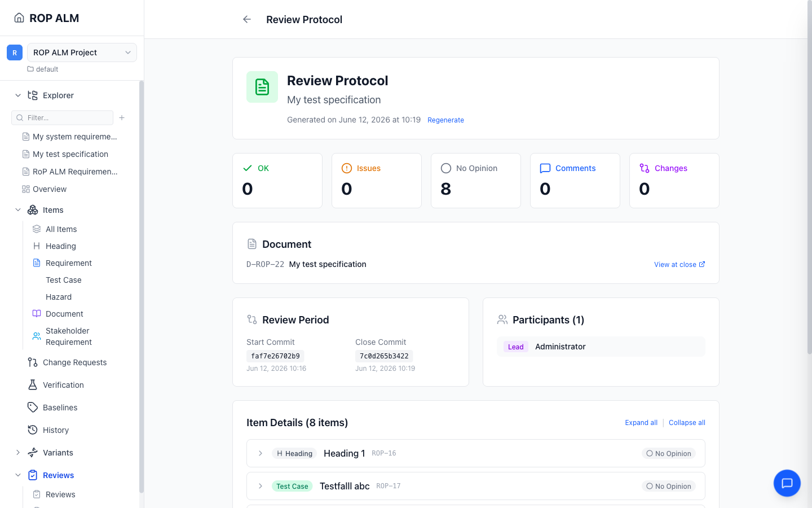
Task: Click the Participants people icon
Action: tap(502, 319)
